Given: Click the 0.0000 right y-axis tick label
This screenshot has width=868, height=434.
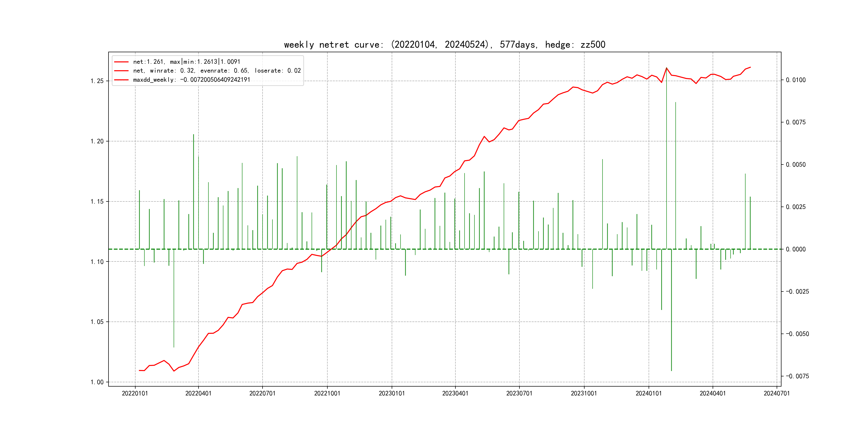Looking at the screenshot, I should [796, 249].
